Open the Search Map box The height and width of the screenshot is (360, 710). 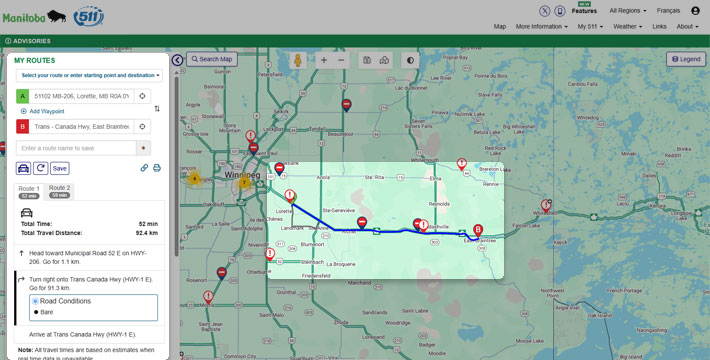pyautogui.click(x=212, y=59)
